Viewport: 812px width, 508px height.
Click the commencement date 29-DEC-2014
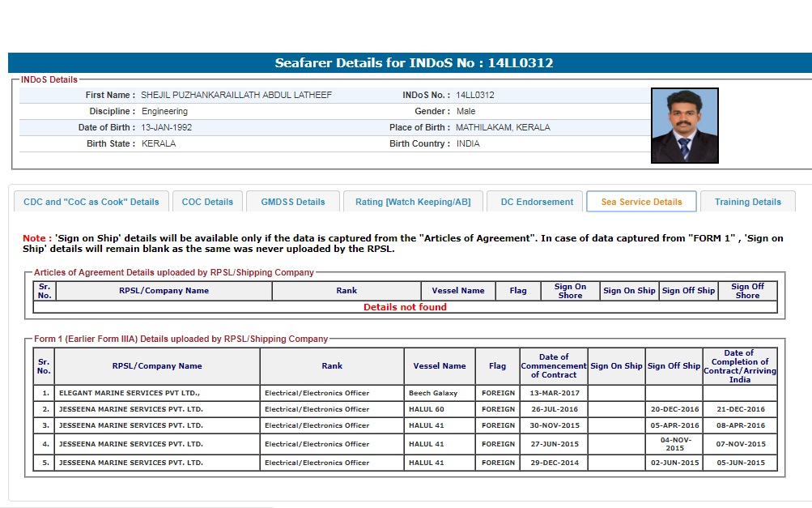click(x=554, y=463)
